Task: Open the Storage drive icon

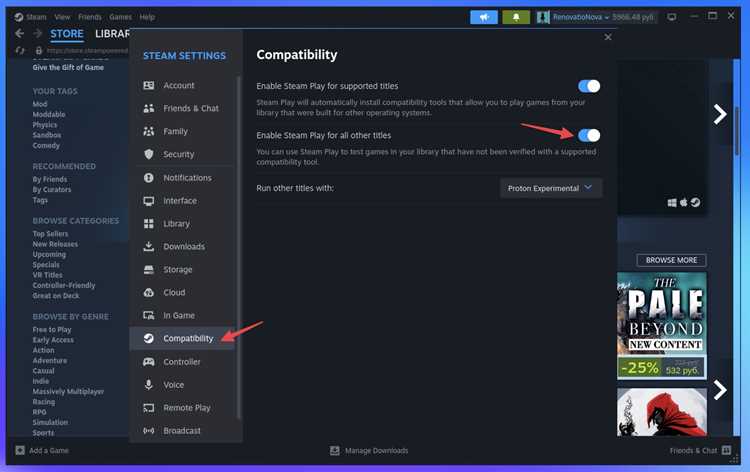Action: click(x=149, y=270)
